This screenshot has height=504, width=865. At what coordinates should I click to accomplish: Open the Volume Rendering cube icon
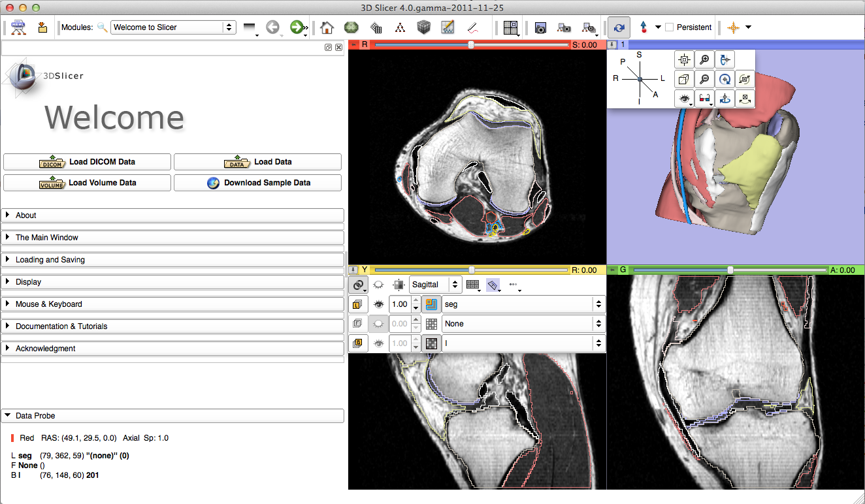(424, 27)
